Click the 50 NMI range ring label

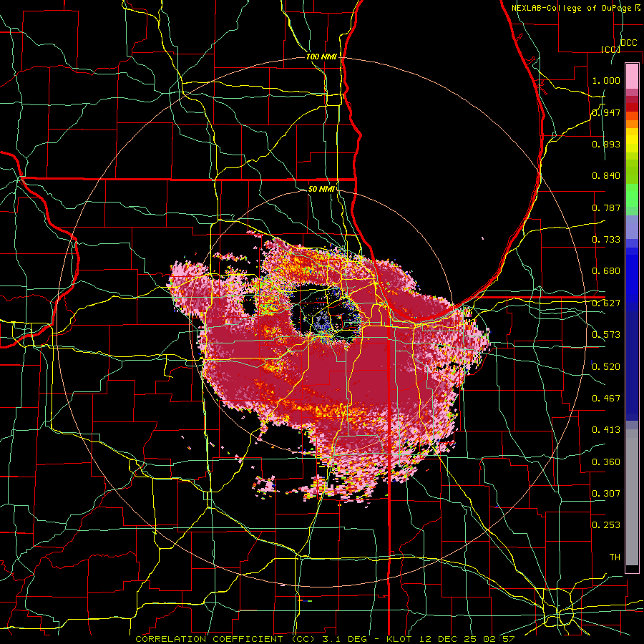[321, 189]
